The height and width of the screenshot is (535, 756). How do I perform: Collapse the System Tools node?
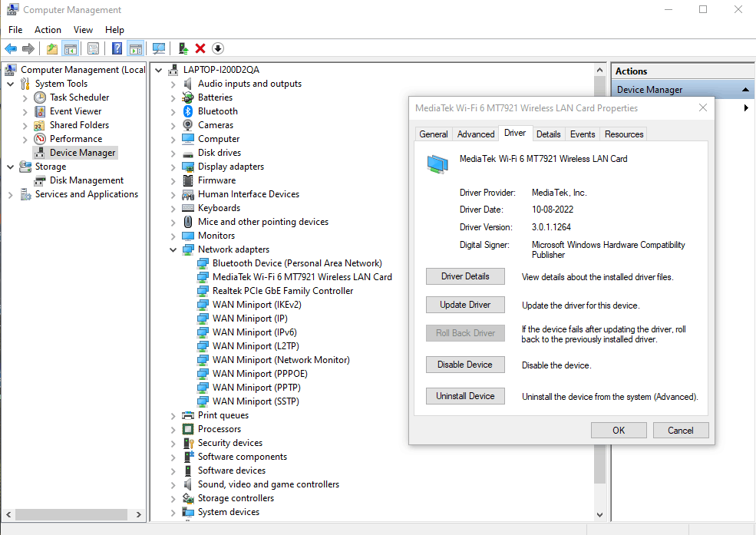tap(11, 84)
